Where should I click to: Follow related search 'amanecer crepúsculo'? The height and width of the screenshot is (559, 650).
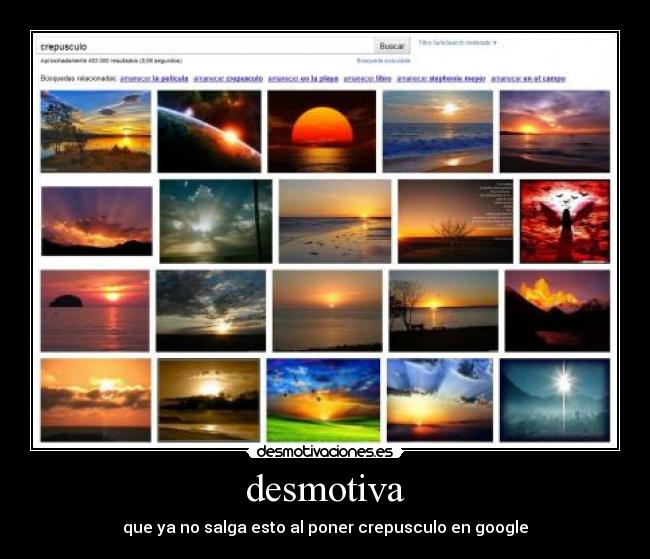(228, 79)
